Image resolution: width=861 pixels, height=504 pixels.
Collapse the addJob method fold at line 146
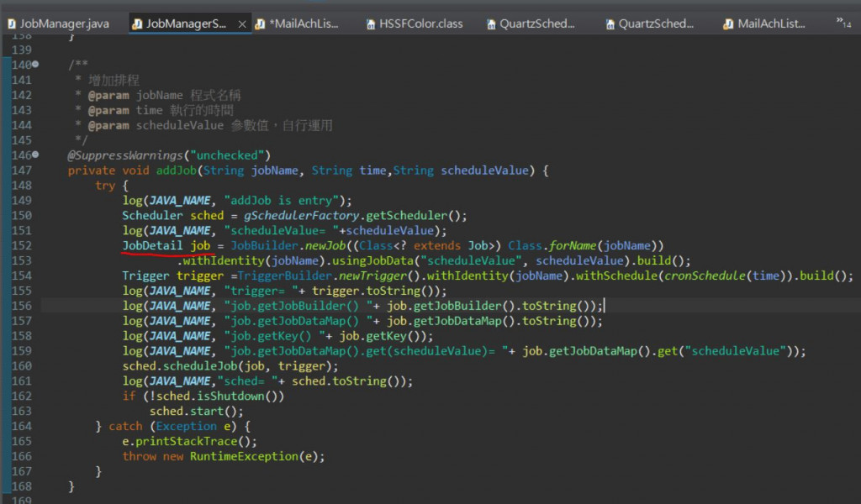coord(35,155)
